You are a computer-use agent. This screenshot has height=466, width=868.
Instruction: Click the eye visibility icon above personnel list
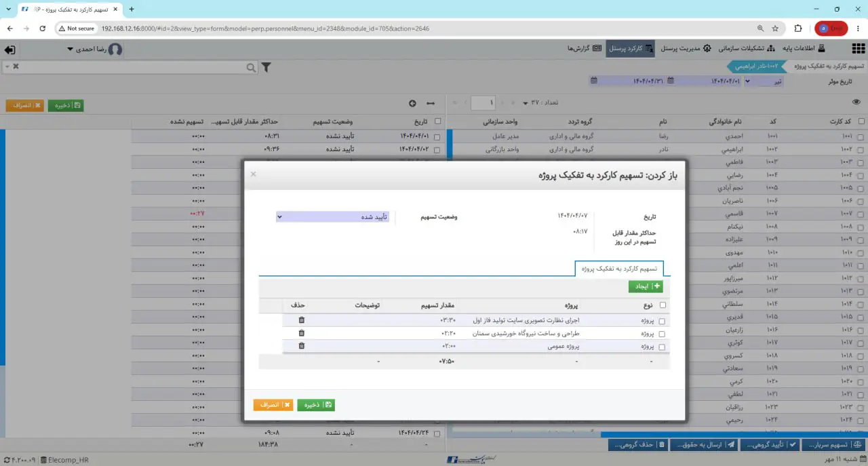pyautogui.click(x=856, y=102)
